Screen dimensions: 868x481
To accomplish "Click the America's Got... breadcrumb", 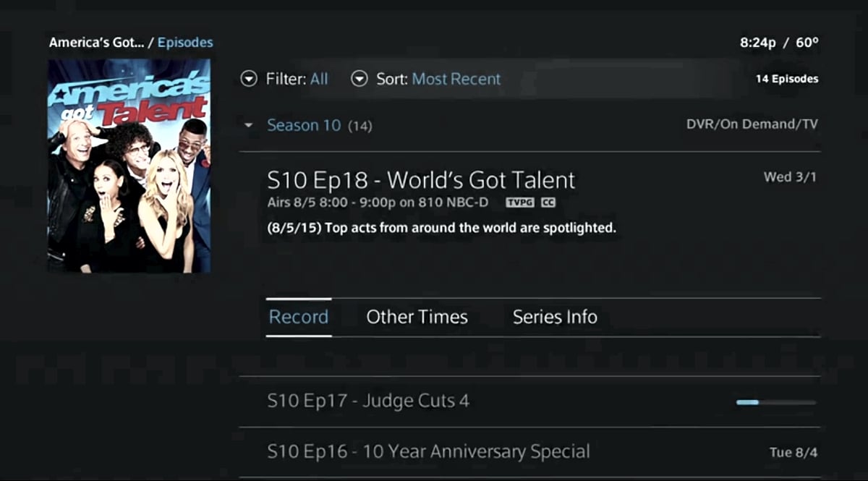I will (98, 42).
